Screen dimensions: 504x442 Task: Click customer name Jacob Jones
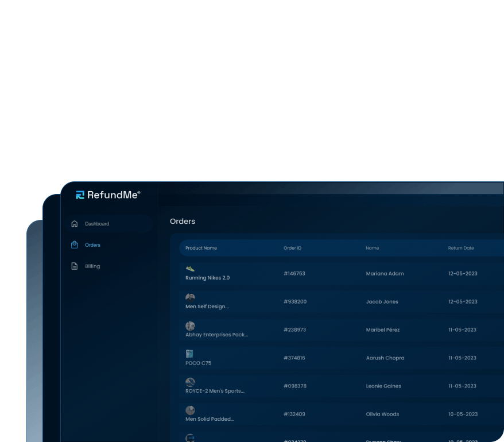(382, 301)
